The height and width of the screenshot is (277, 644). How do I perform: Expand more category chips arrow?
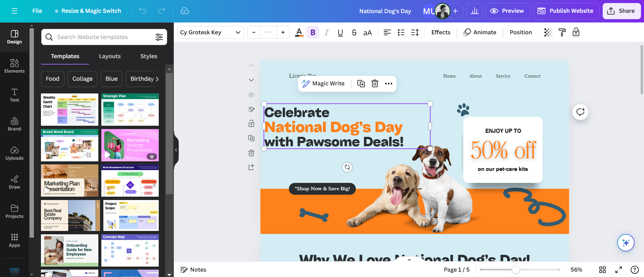[157, 79]
